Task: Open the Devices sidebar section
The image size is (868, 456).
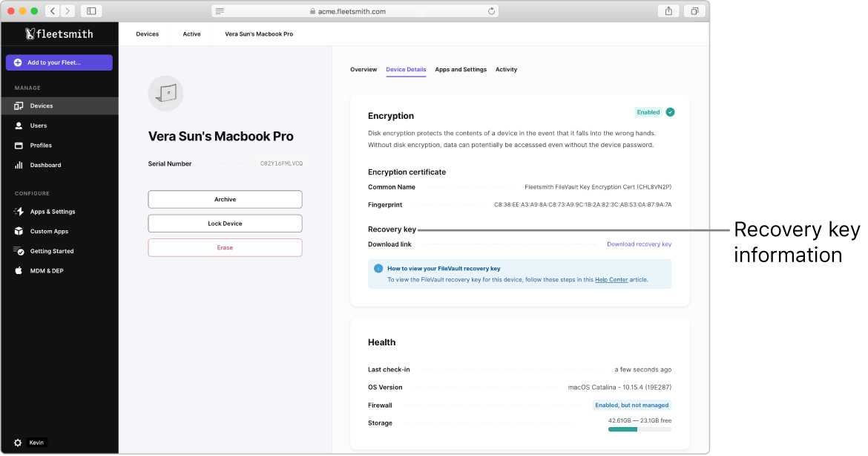Action: pos(59,105)
